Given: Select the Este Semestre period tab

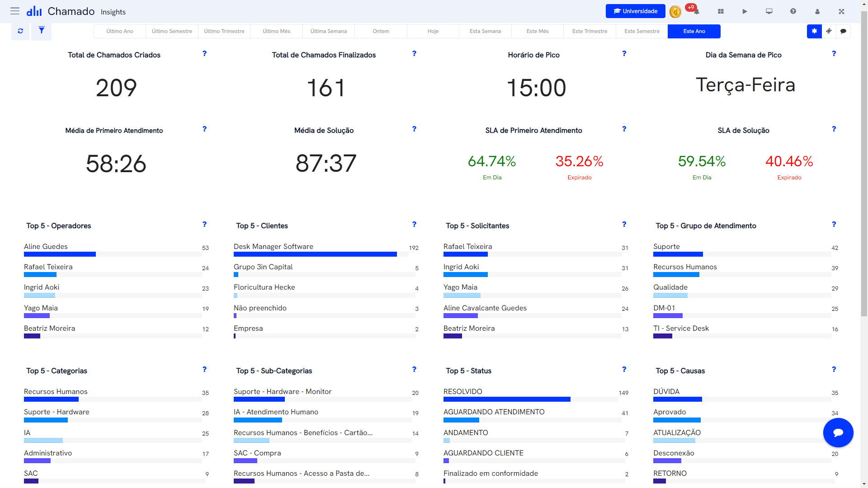Looking at the screenshot, I should point(642,31).
